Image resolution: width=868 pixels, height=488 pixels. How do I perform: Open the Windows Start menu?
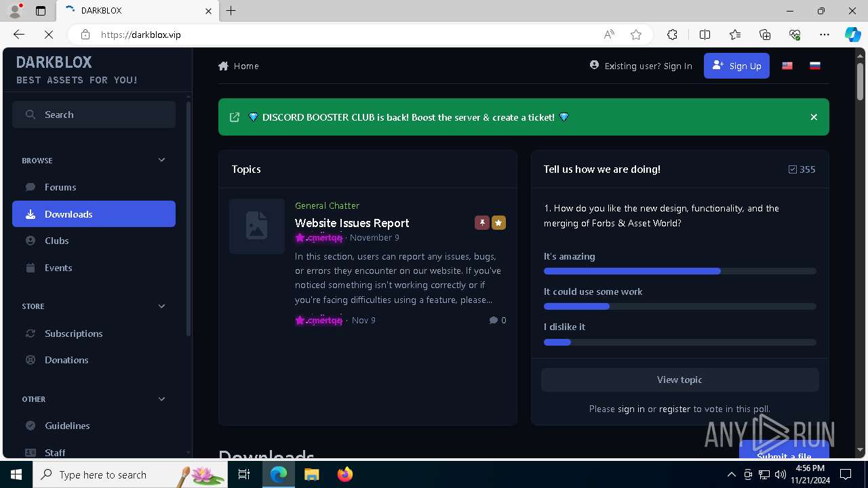[x=16, y=474]
